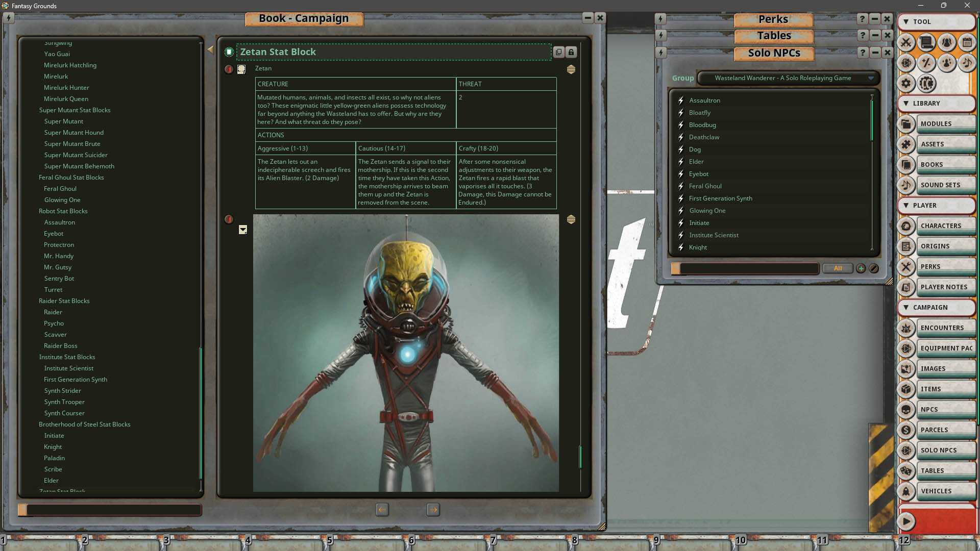Select Sentry Bot in book index
This screenshot has height=551, width=980.
(x=59, y=279)
